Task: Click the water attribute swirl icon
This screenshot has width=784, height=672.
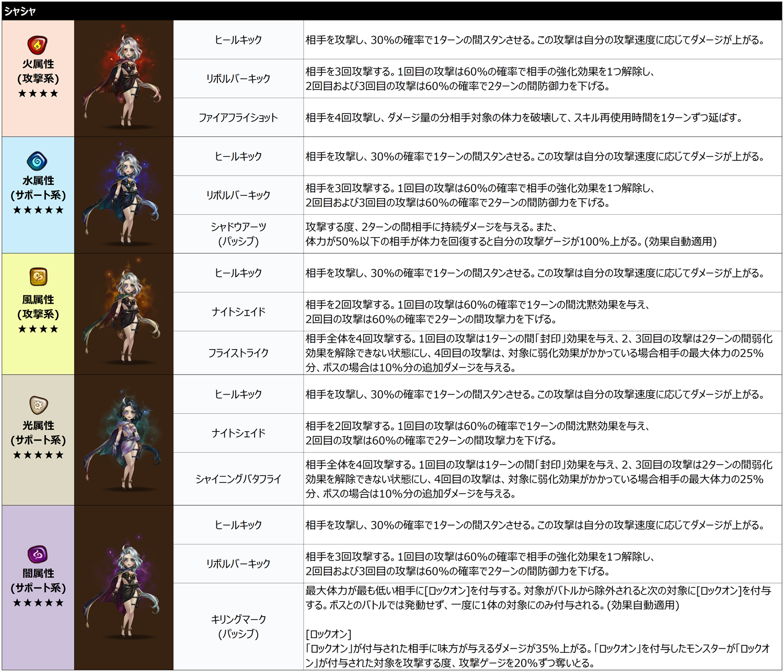Action: click(37, 161)
